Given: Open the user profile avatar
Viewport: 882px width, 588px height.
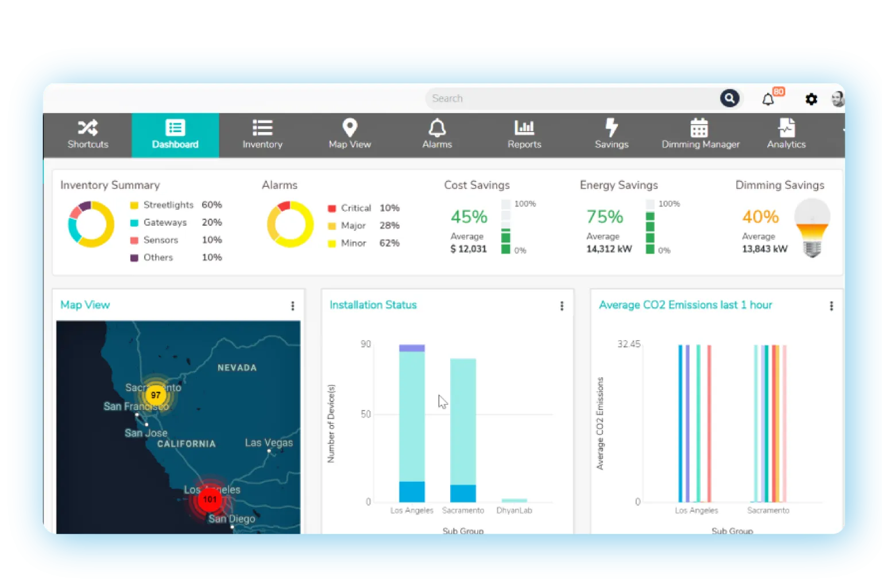Looking at the screenshot, I should [x=838, y=99].
